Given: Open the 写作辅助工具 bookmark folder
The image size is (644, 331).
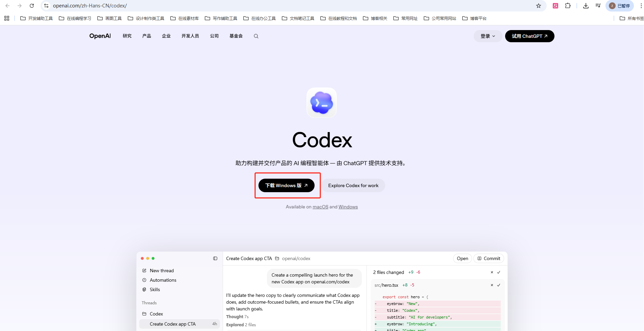Looking at the screenshot, I should pyautogui.click(x=221, y=18).
